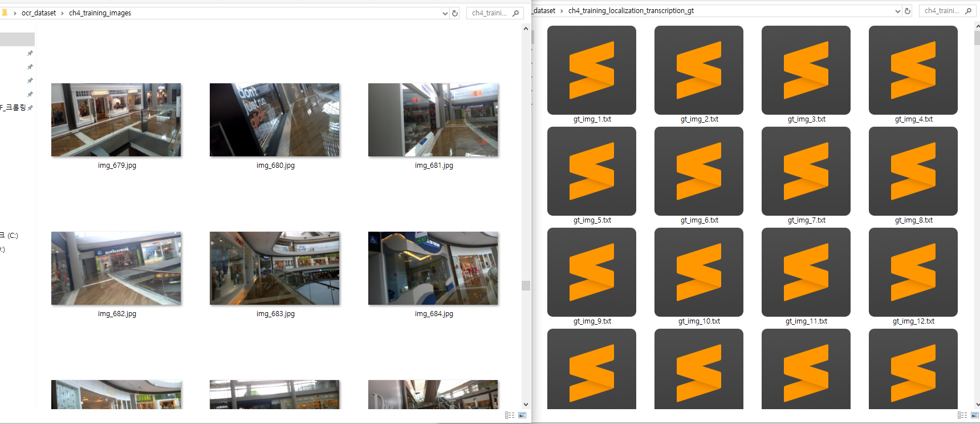The height and width of the screenshot is (424, 980).
Task: Select the gt_img_2.txt file icon
Action: tap(699, 70)
